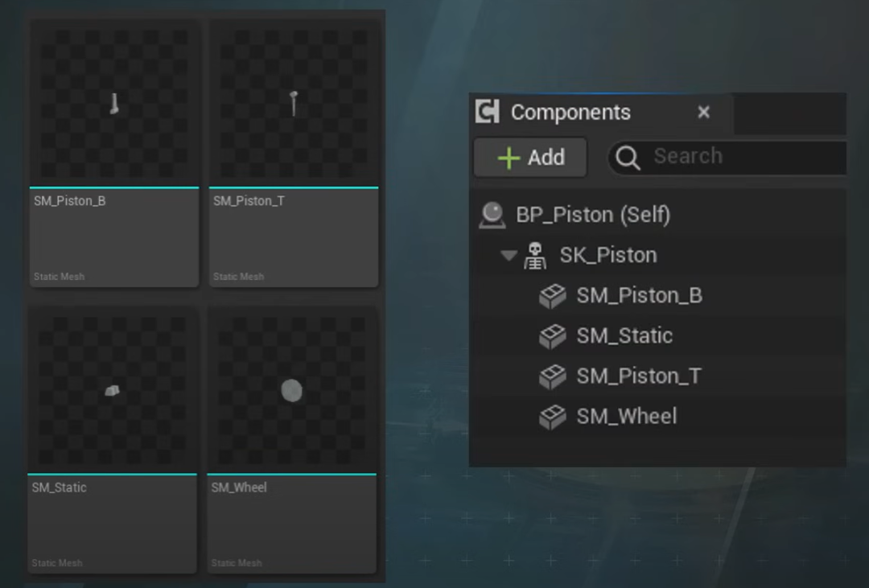
Task: Click Static Mesh type label under SM_Piston_B
Action: [60, 277]
